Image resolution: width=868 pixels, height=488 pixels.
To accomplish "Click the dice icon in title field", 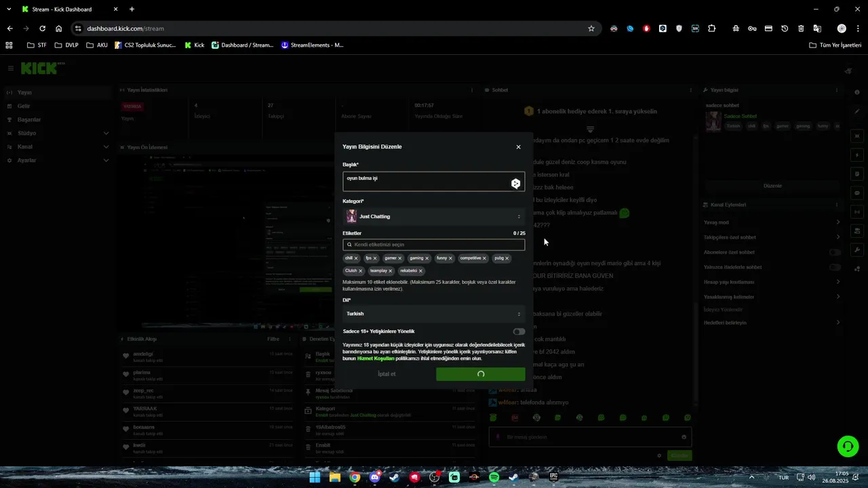I will [x=515, y=183].
